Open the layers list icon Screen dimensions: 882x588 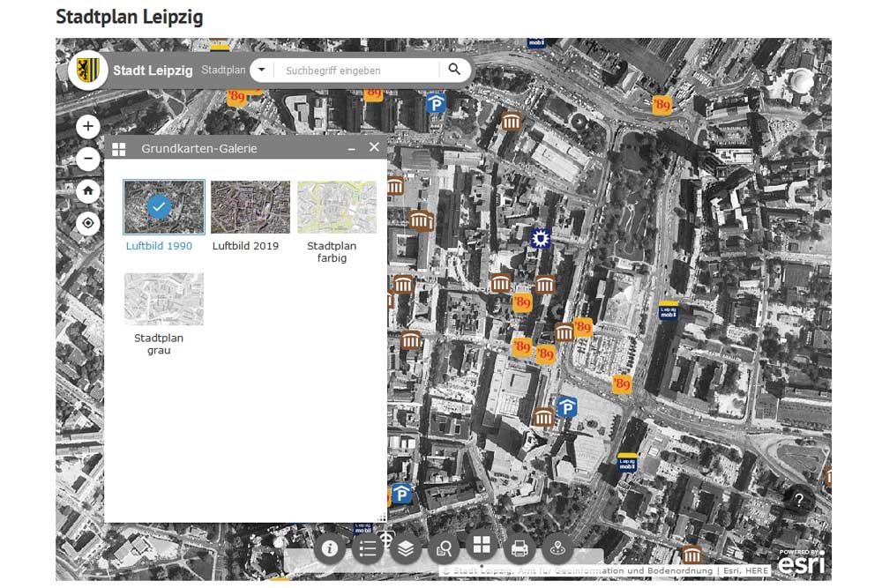pyautogui.click(x=406, y=547)
